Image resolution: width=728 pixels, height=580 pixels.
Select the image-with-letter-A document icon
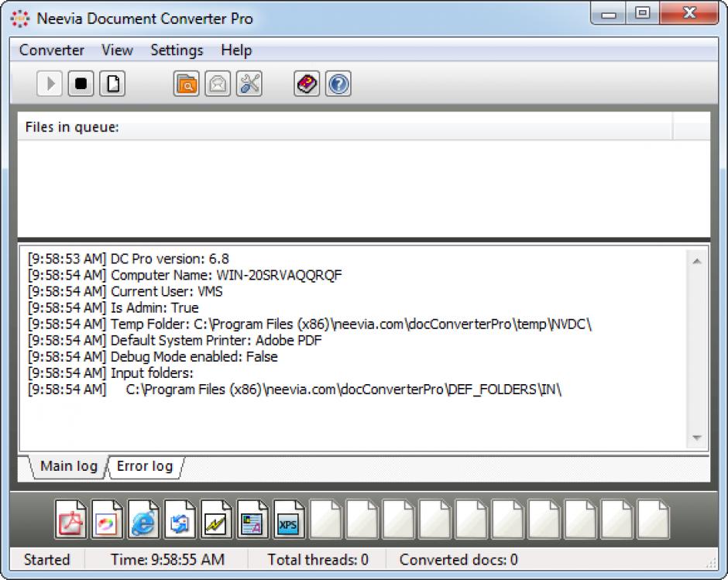click(x=252, y=519)
